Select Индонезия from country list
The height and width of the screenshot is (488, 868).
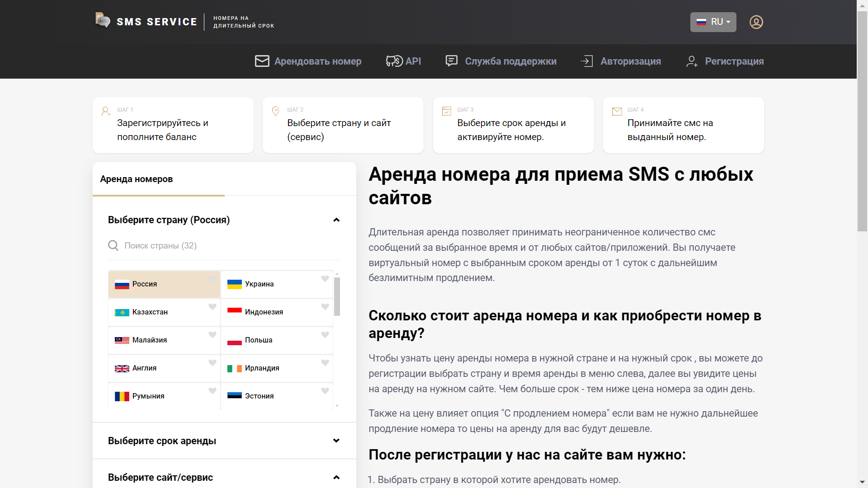(264, 312)
